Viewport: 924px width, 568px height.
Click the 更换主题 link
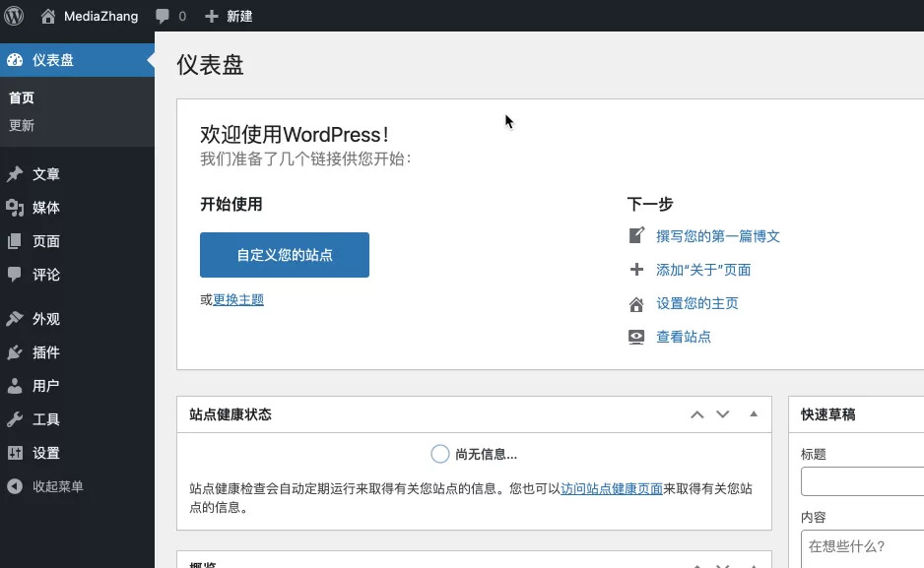[238, 299]
